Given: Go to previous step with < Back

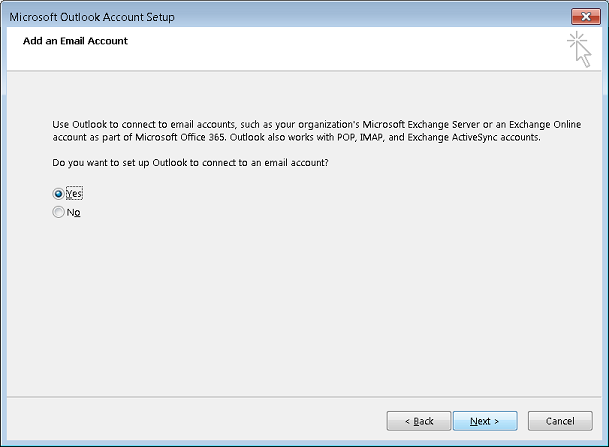Looking at the screenshot, I should (419, 421).
